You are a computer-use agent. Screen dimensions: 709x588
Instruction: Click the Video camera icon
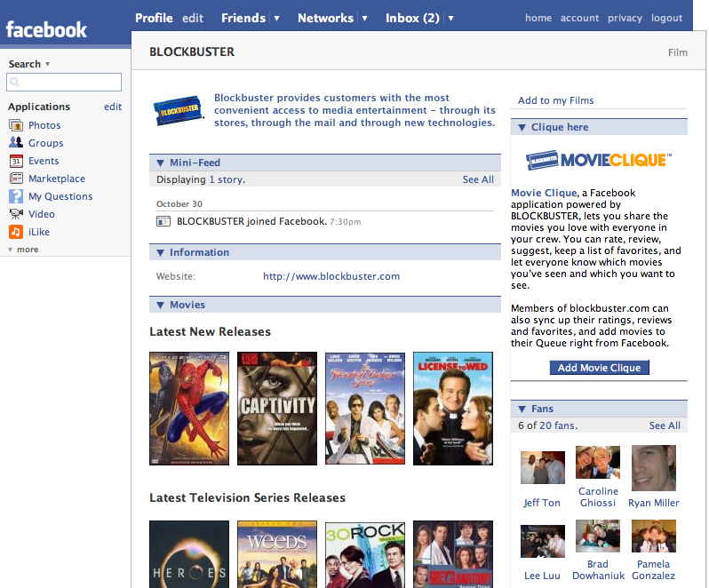tap(16, 214)
